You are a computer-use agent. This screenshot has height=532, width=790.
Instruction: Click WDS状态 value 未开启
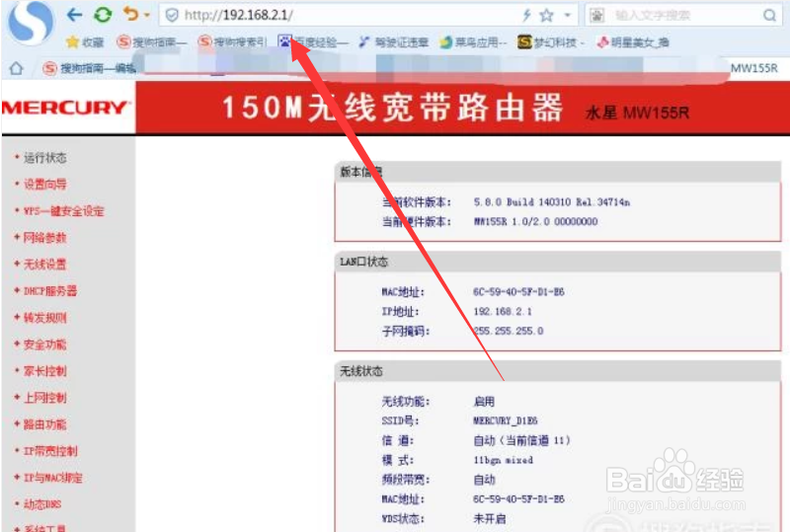[489, 518]
